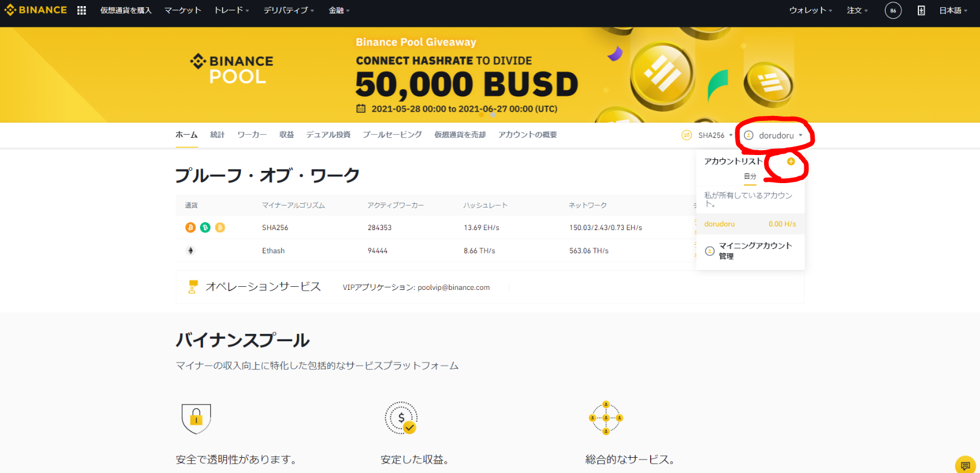Open the アカウントの概要 tab
980x473 pixels.
click(528, 135)
